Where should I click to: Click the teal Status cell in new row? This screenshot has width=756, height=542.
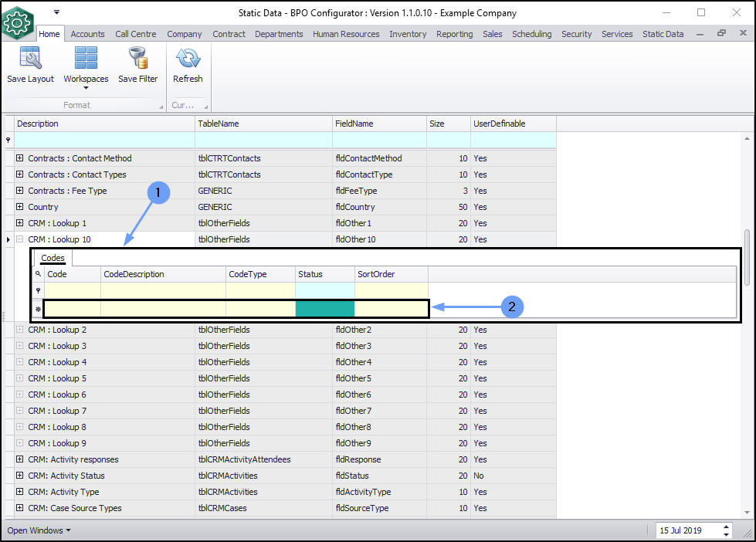point(324,309)
